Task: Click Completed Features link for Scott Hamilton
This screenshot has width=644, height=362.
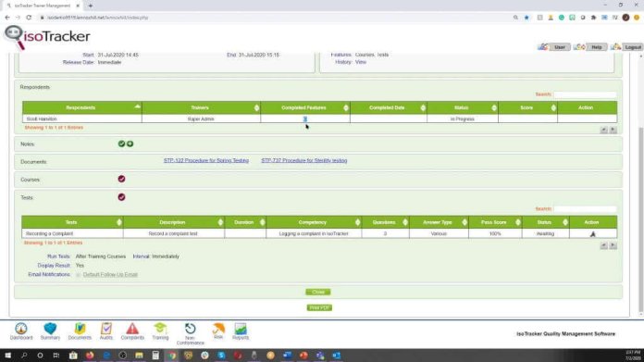Action: point(305,119)
